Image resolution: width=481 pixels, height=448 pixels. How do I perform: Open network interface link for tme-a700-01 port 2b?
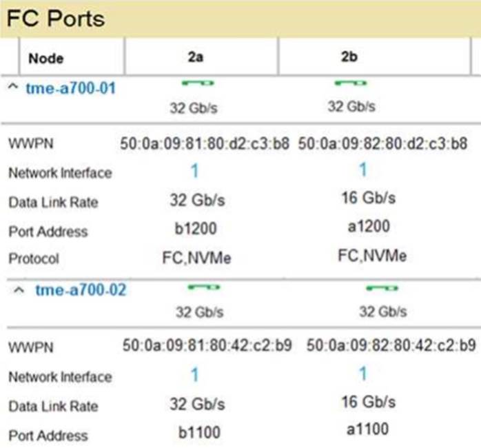[x=362, y=170]
